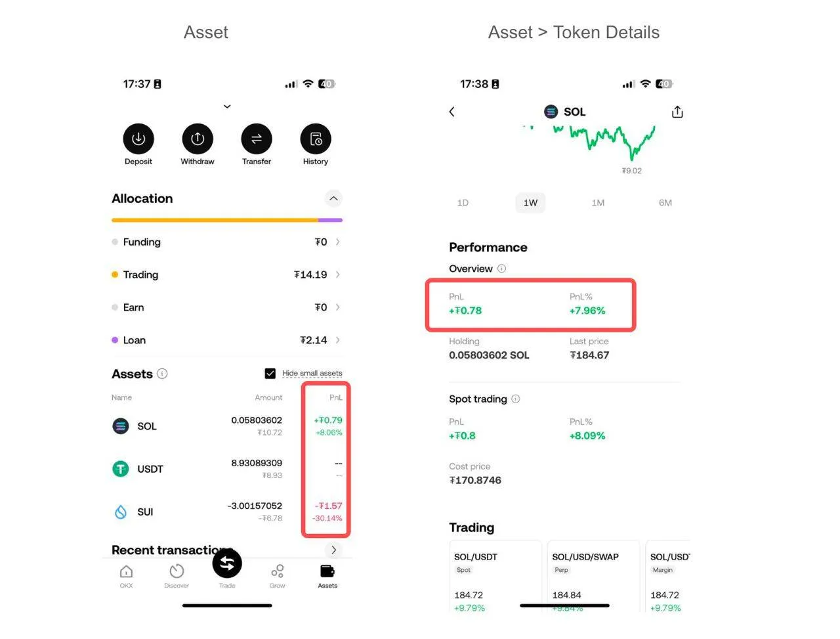Tap the Deposit icon
This screenshot has height=639, width=840.
tap(138, 139)
